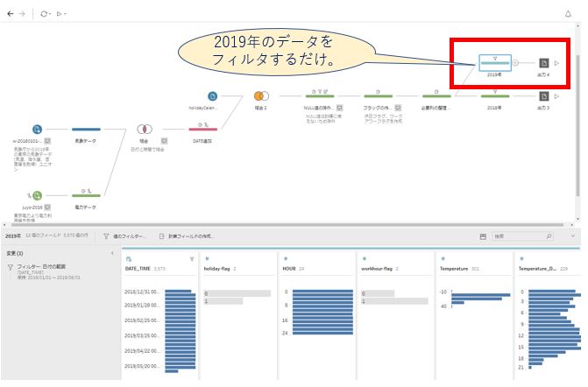Viewport: 588px width, 387px height.
Task: Click the search field in the profile pane
Action: click(521, 236)
